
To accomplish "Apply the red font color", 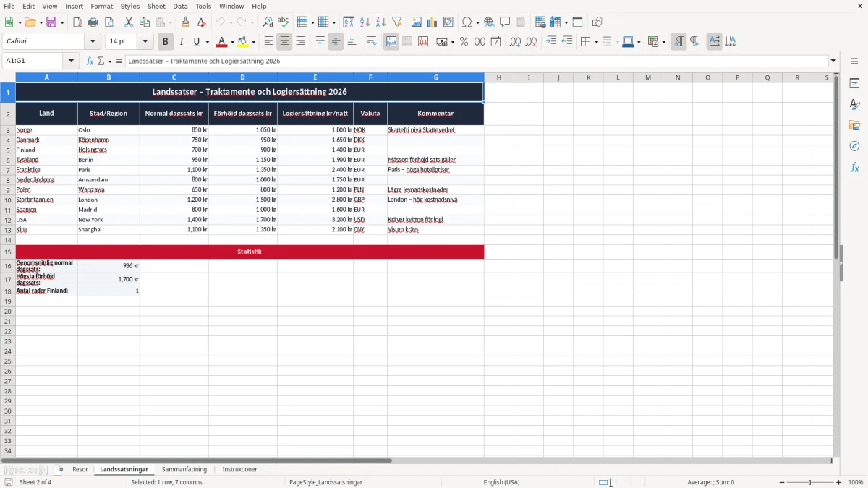I will (x=222, y=42).
